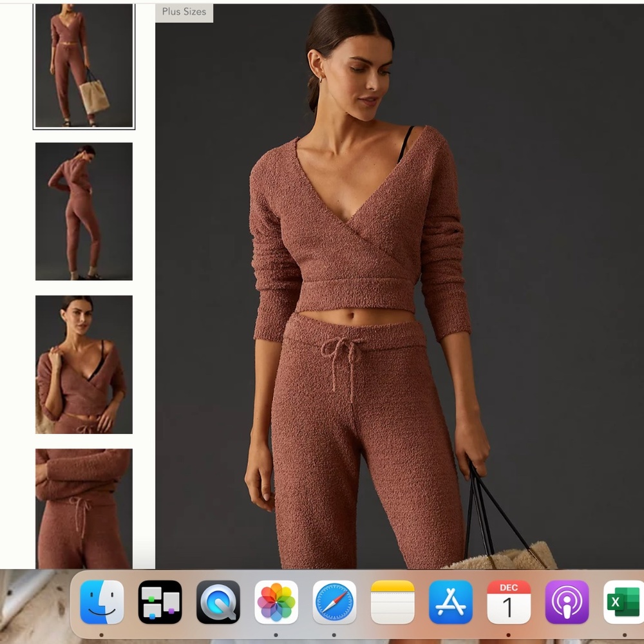Launch the Podcasts app icon
Screen dimensions: 644x644
pyautogui.click(x=565, y=603)
